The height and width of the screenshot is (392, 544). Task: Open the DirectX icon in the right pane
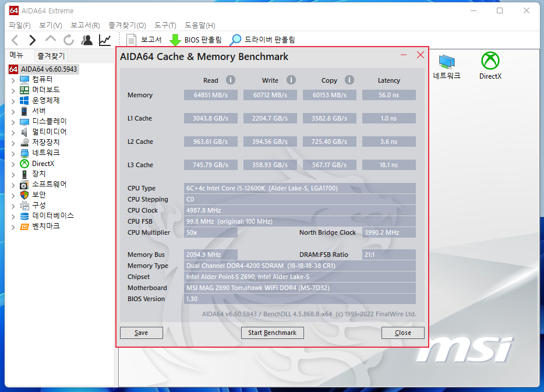point(490,61)
